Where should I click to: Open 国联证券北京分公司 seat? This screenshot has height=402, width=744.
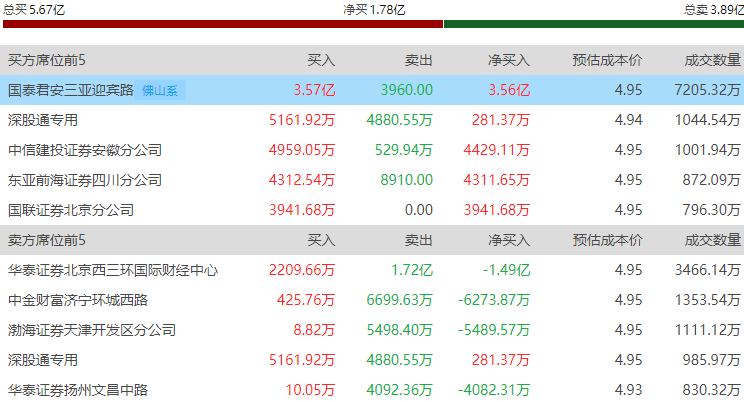click(71, 210)
